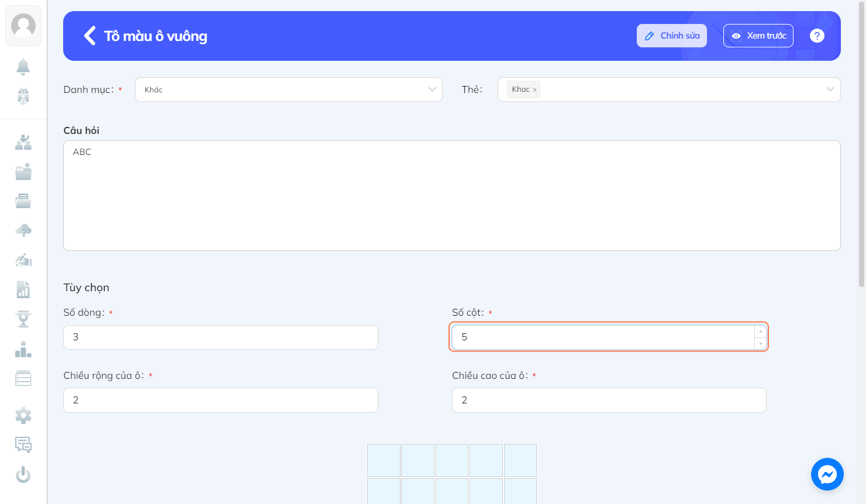Screen dimensions: 866x504
Task: Open the hand writing icon in sidebar
Action: point(23,260)
